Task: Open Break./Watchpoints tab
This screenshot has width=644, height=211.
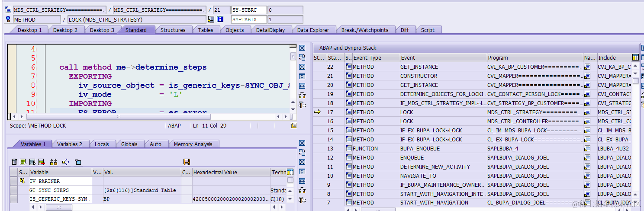Action: coord(364,30)
